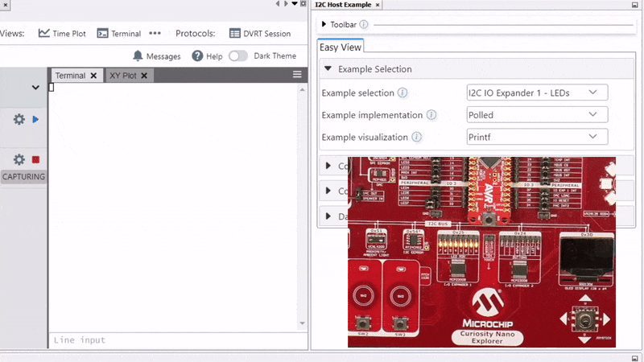Open the Example implementation Polled dropdown
Viewport: 644px width, 362px height.
click(537, 115)
